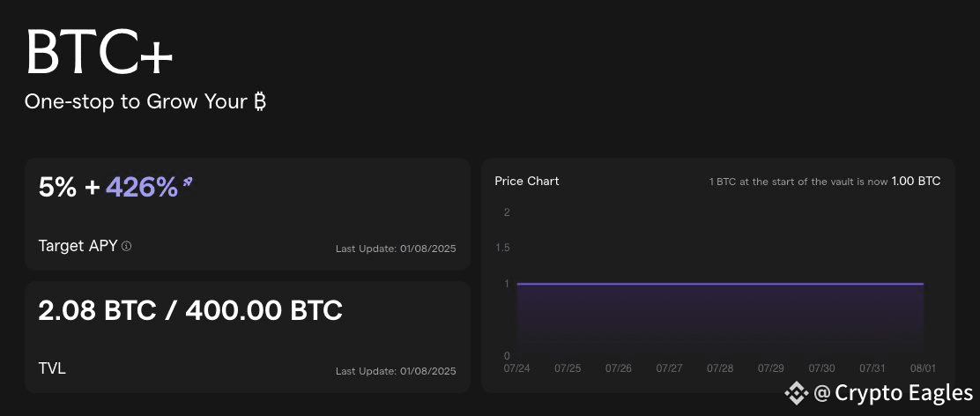Click the 5% base APY value
This screenshot has height=416, width=980.
coord(57,187)
